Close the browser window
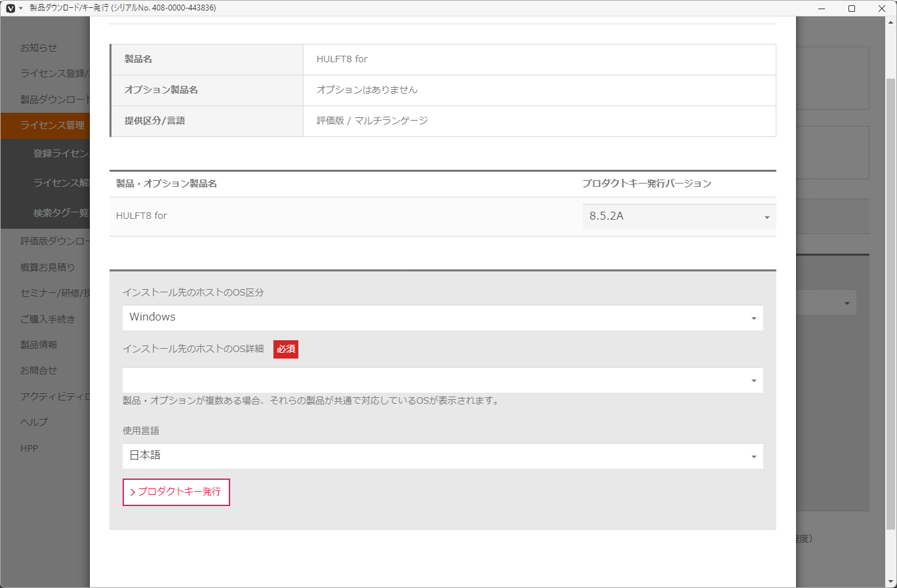This screenshot has width=897, height=588. [x=882, y=8]
